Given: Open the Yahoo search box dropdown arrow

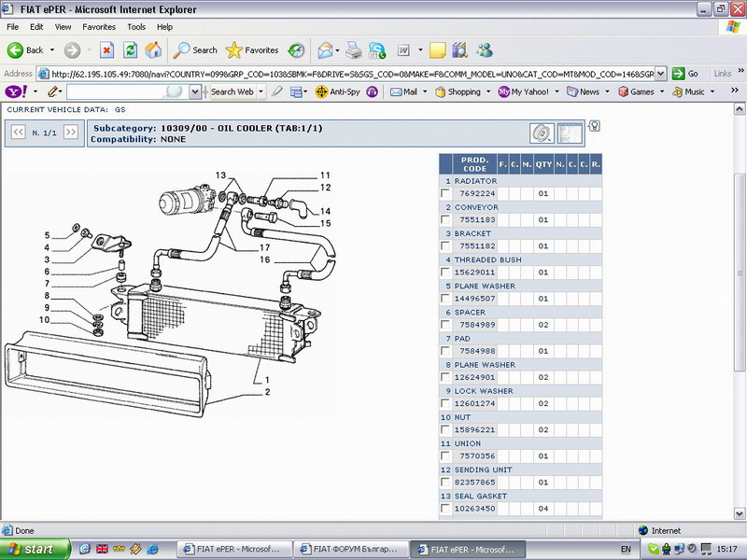Looking at the screenshot, I should pyautogui.click(x=195, y=91).
